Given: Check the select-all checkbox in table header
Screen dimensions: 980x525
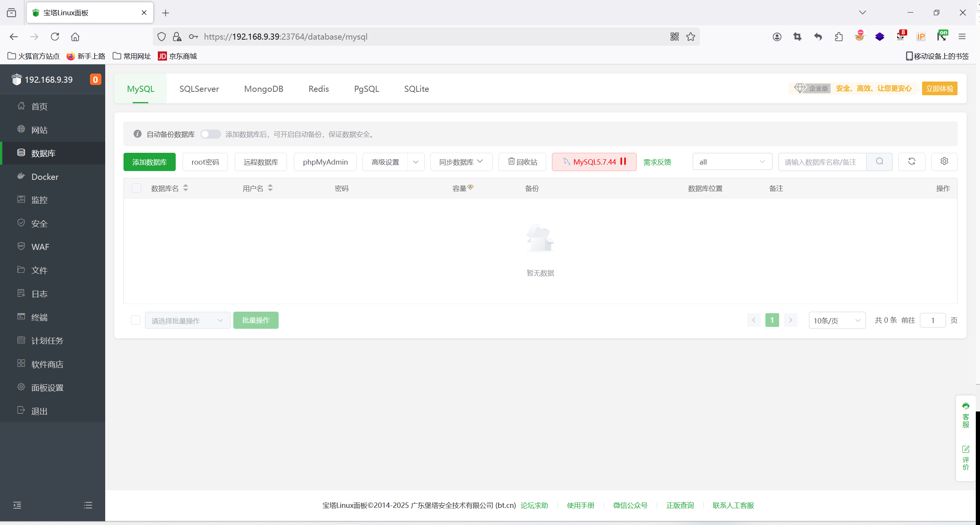Looking at the screenshot, I should point(136,188).
